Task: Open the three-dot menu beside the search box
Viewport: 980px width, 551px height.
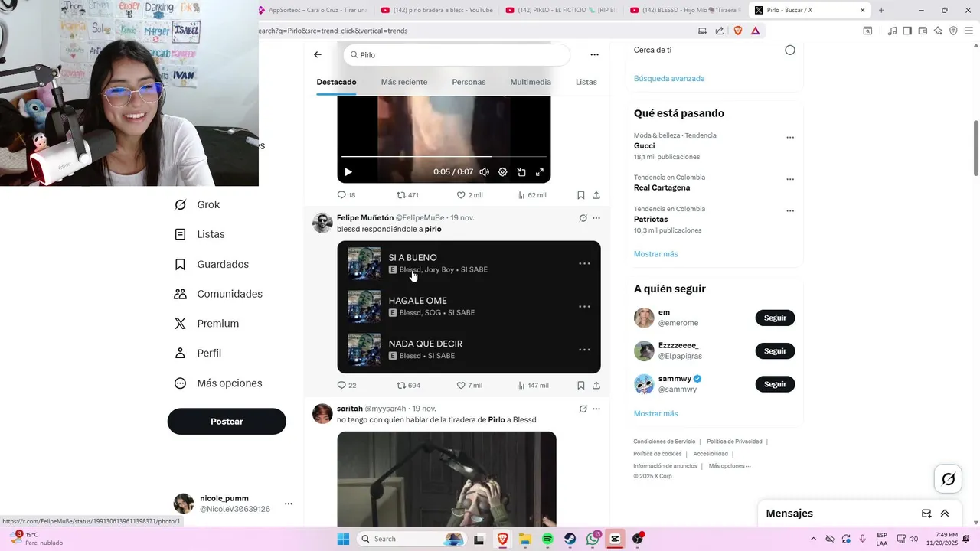Action: 594,55
